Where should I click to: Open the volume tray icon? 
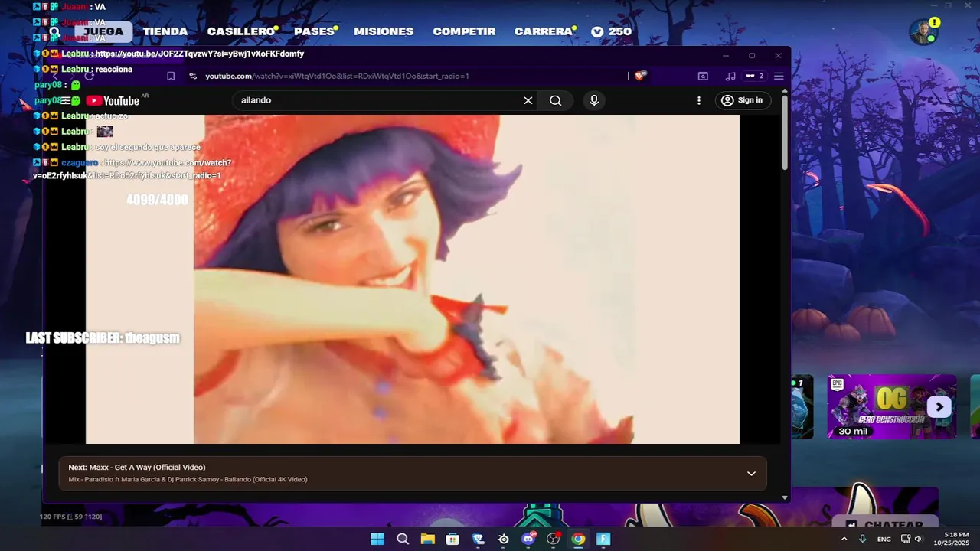coord(919,539)
